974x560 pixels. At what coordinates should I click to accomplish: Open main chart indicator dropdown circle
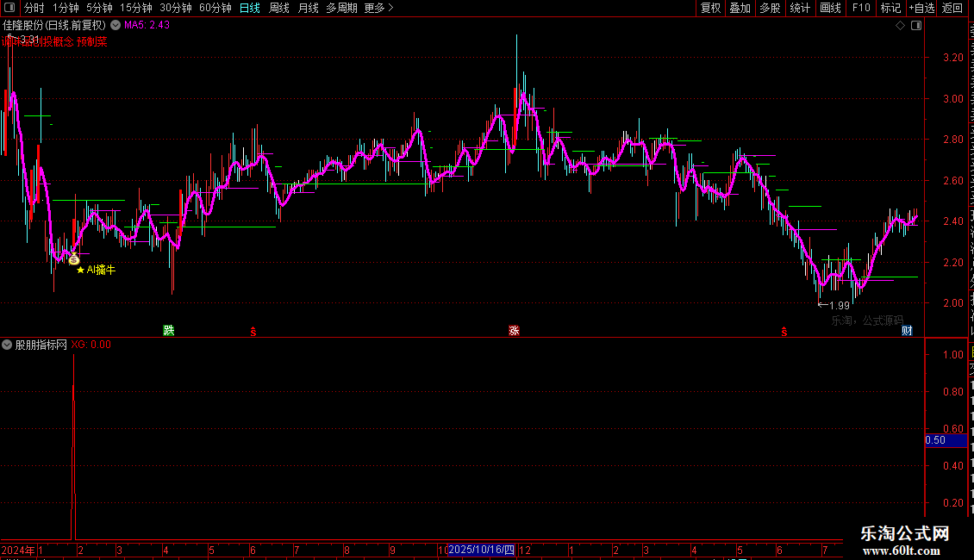point(116,26)
